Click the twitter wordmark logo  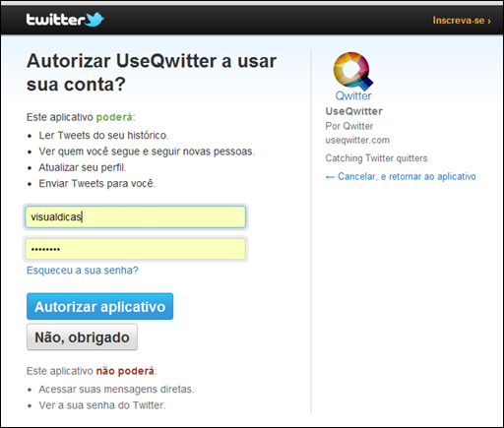(x=55, y=20)
